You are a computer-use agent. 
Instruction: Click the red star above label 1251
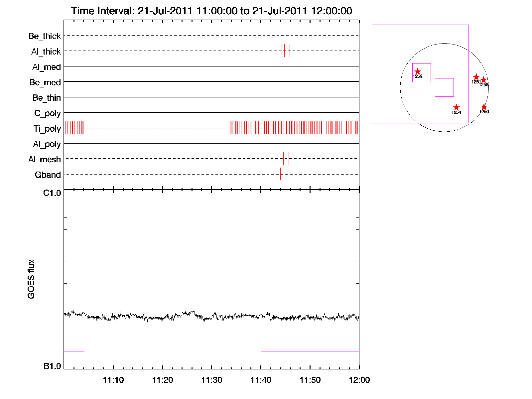pyautogui.click(x=476, y=77)
